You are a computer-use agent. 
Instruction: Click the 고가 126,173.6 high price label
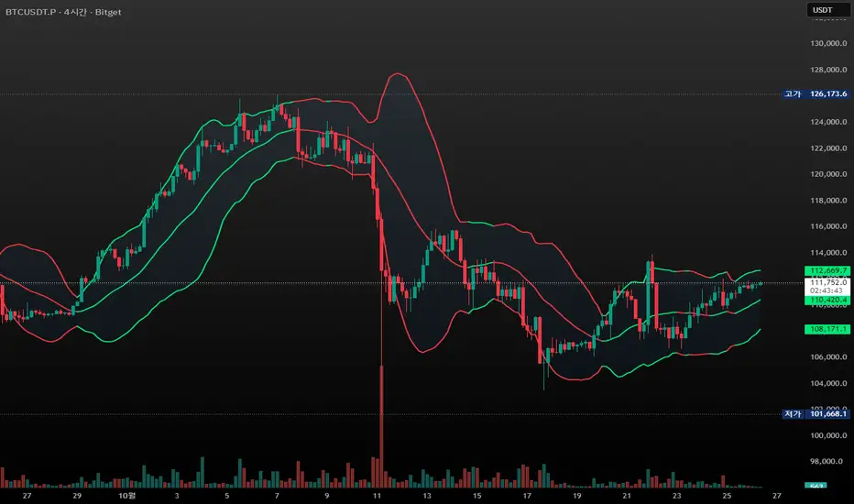point(816,93)
